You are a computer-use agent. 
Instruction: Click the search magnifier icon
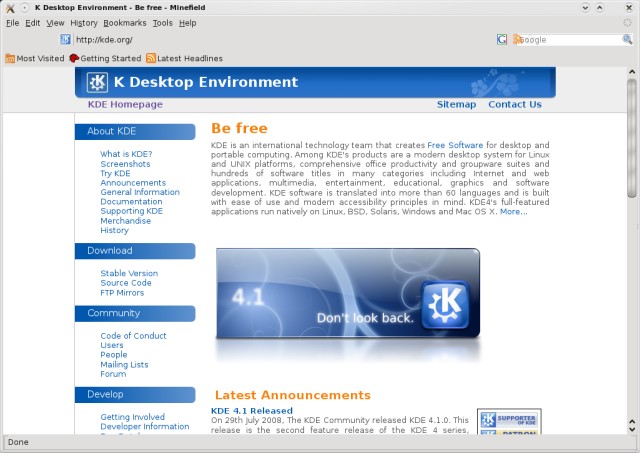tap(627, 39)
